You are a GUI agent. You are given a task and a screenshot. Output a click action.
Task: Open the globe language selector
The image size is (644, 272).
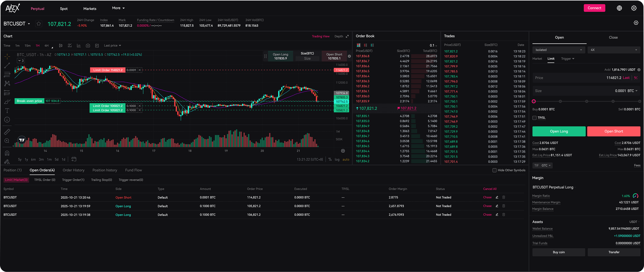click(619, 8)
